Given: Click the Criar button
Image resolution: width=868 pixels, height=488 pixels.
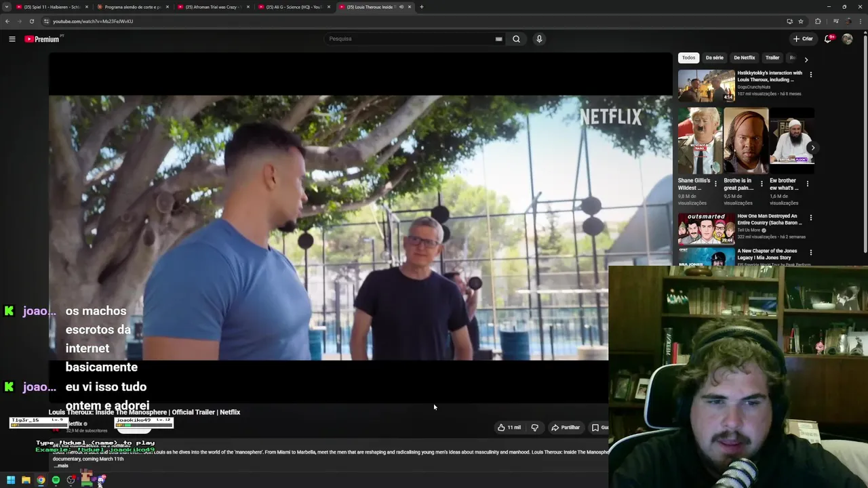Looking at the screenshot, I should (803, 39).
